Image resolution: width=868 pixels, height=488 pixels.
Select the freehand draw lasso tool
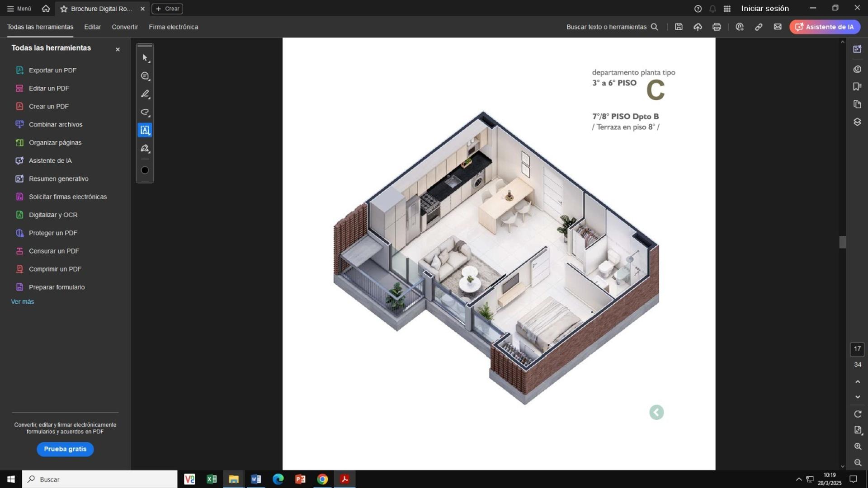145,112
